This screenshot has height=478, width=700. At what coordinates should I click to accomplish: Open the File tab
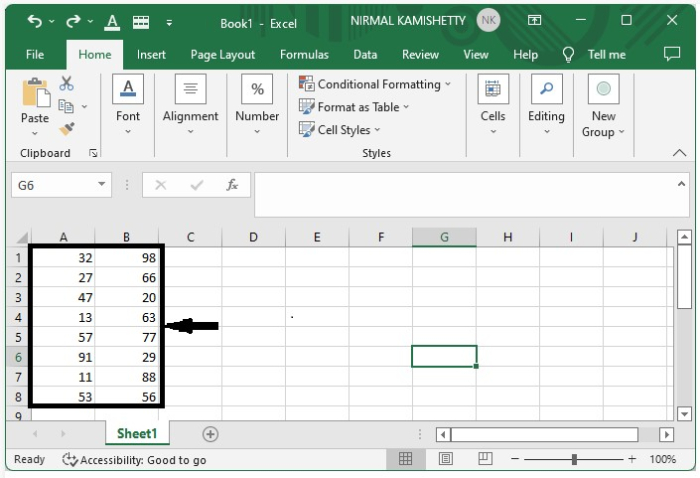[35, 54]
